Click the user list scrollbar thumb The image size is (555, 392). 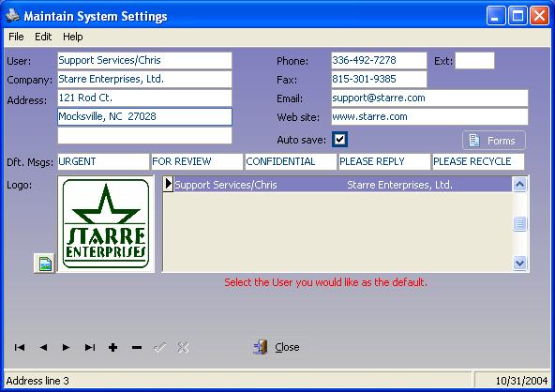coord(519,223)
